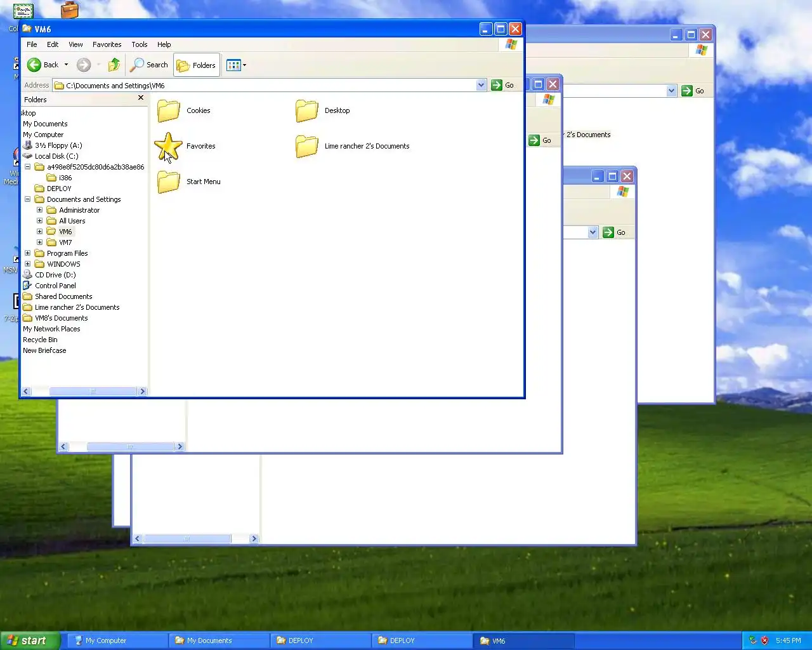This screenshot has width=812, height=650.
Task: Open address dropdown in small front-right window
Action: click(593, 232)
